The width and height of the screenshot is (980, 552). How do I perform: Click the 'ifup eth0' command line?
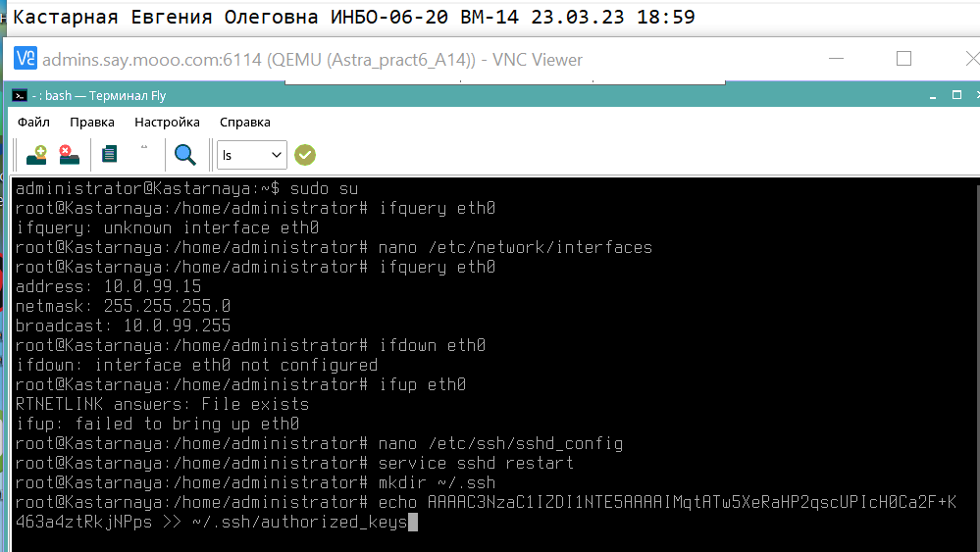point(422,384)
